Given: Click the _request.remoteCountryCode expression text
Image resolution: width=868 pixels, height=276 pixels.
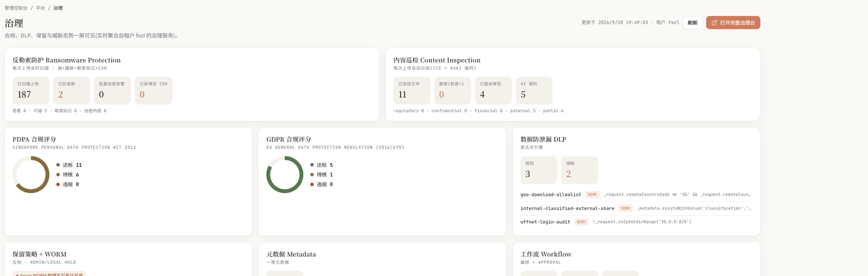Looking at the screenshot, I should click(677, 195).
